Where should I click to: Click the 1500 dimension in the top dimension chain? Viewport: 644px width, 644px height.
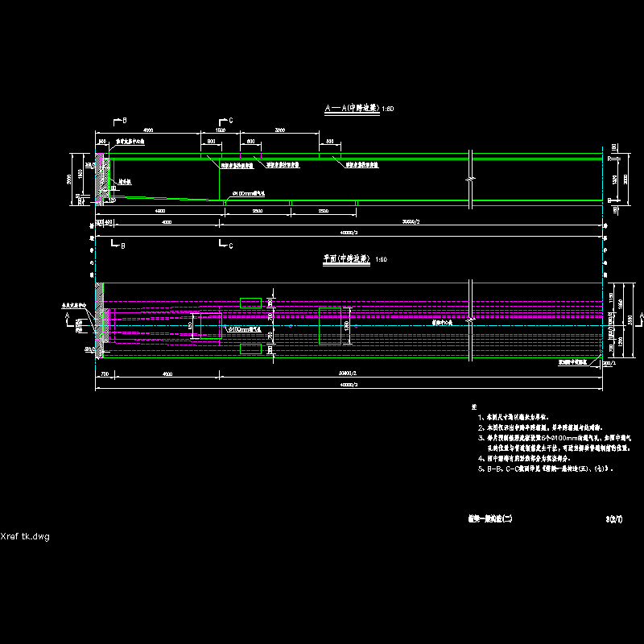(220, 130)
